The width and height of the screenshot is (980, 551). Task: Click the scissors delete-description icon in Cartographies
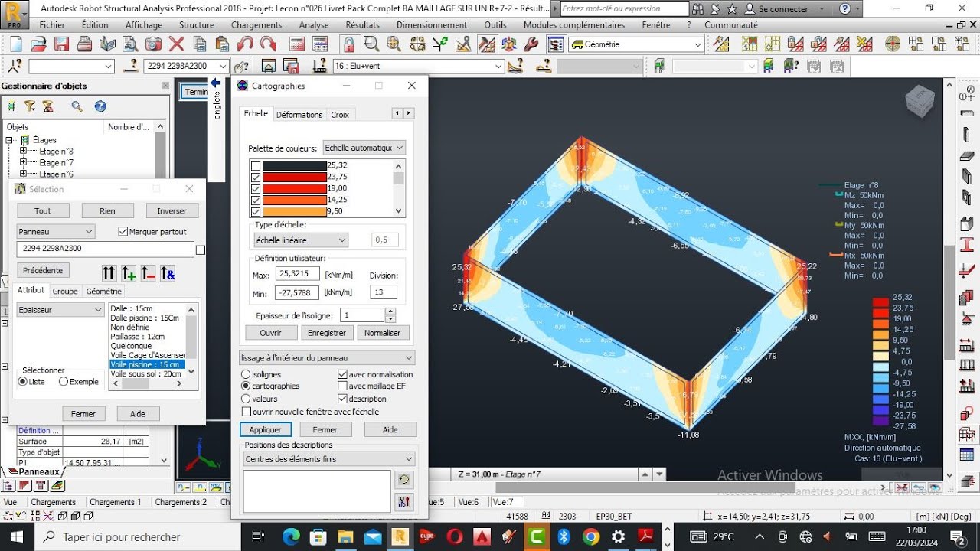click(x=404, y=503)
